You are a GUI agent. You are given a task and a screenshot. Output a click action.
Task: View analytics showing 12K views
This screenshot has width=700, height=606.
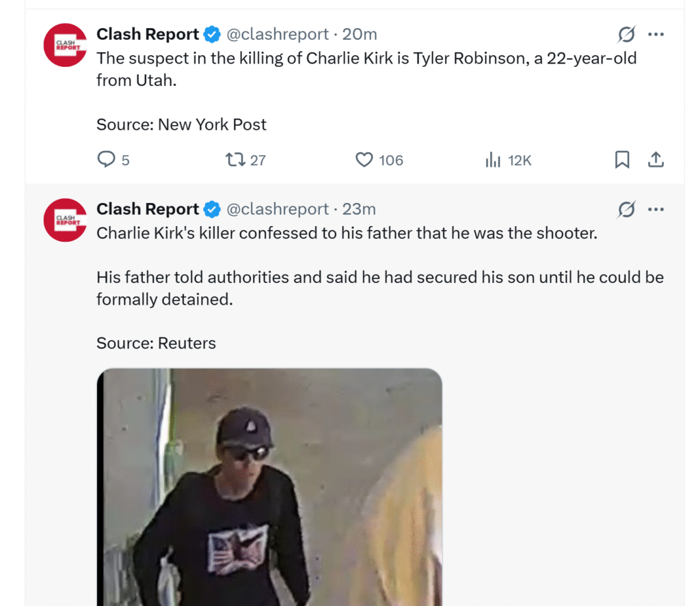pyautogui.click(x=493, y=160)
